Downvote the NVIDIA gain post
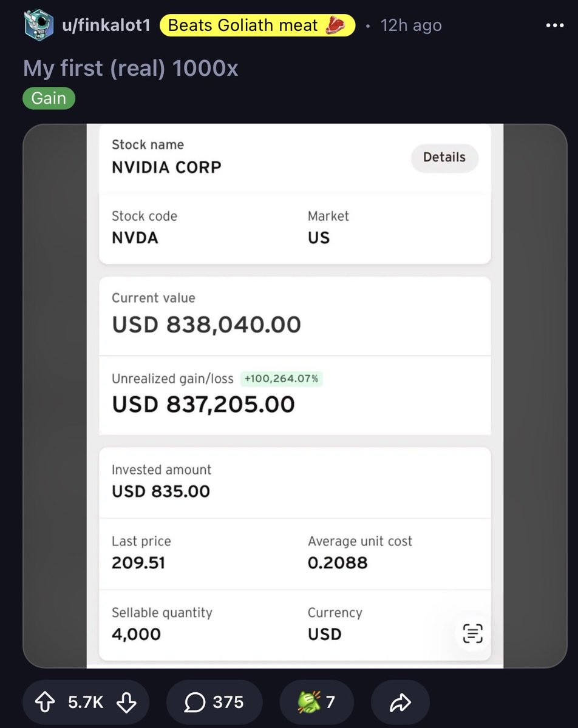The height and width of the screenshot is (728, 578). pyautogui.click(x=126, y=702)
